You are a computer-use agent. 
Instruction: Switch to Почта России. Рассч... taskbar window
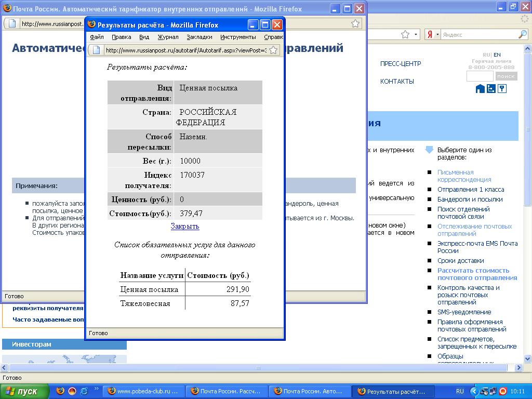tap(227, 391)
